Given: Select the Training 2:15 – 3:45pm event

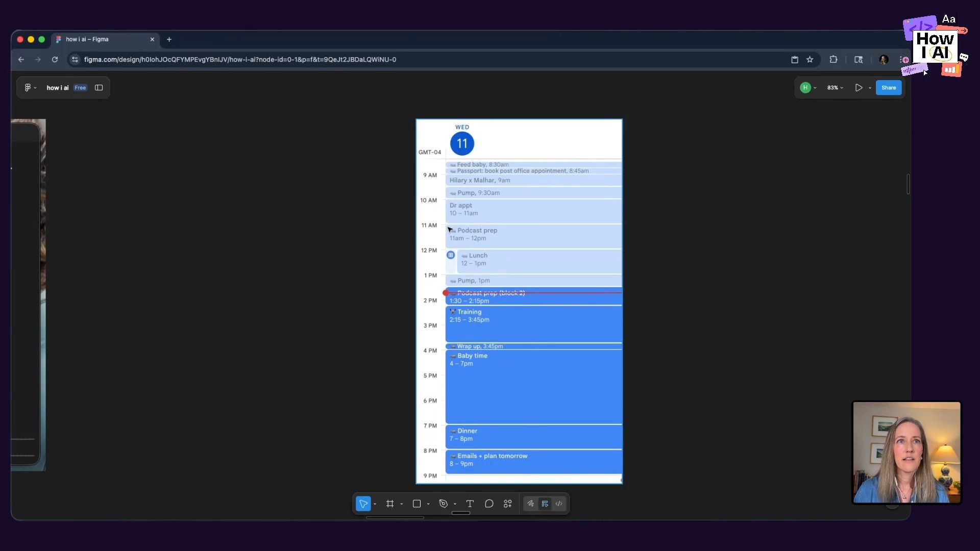Looking at the screenshot, I should 533,324.
